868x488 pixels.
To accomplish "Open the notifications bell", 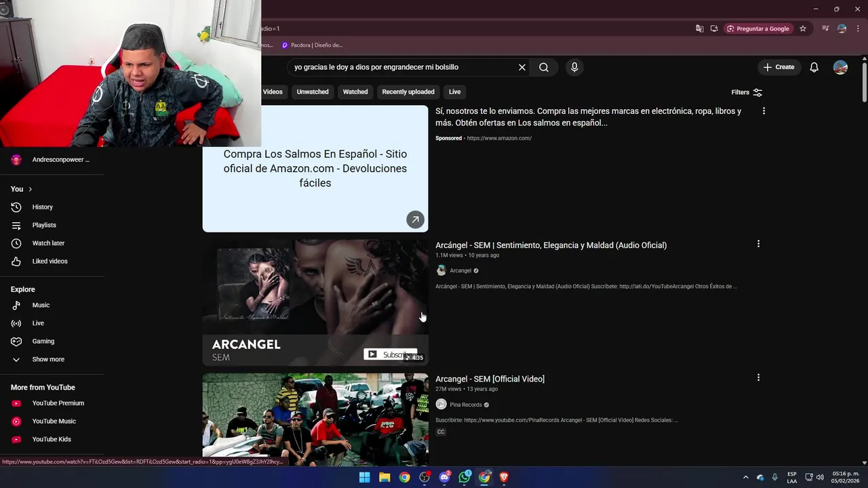I will [814, 67].
